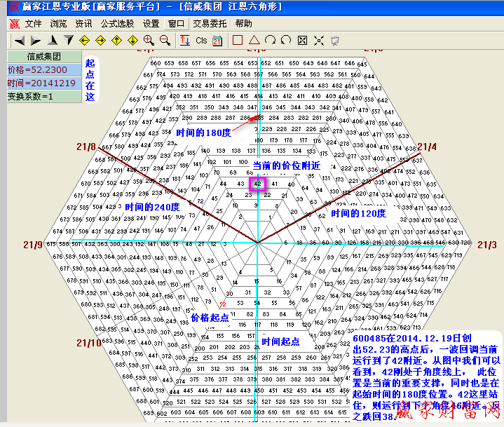Screen dimensions: 504x427
Task: Click the left-pointing black triangle toolbar icon
Action: (x=20, y=40)
